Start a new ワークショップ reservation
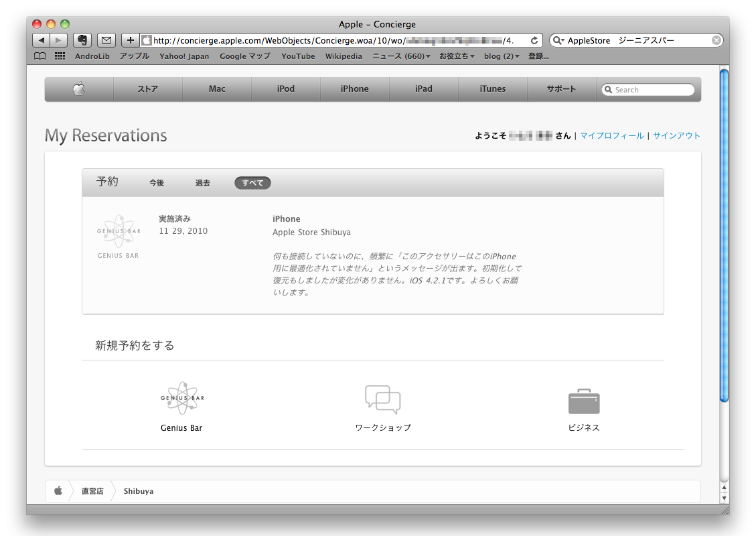756x536 pixels. [x=383, y=408]
